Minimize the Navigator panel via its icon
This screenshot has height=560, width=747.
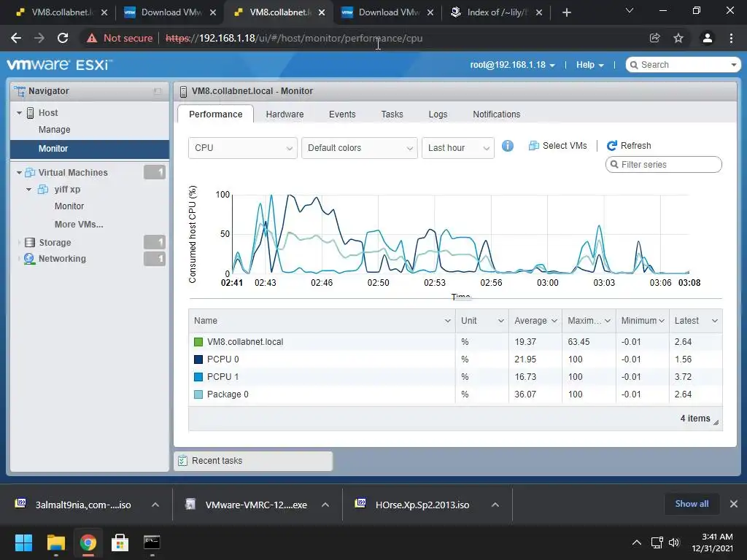[x=158, y=91]
